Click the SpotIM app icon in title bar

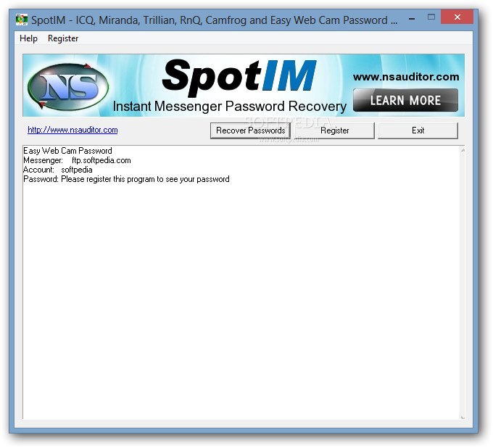22,20
